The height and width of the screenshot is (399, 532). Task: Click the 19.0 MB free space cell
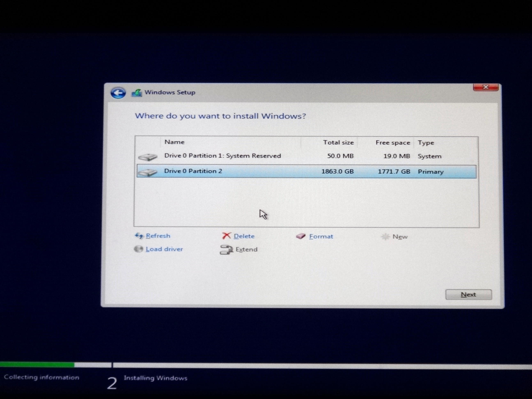coord(397,156)
